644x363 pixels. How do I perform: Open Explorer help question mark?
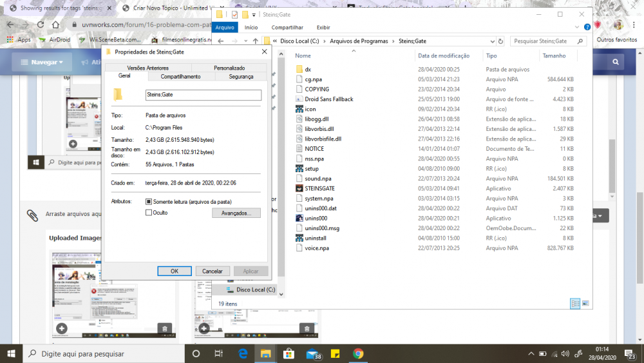click(587, 27)
